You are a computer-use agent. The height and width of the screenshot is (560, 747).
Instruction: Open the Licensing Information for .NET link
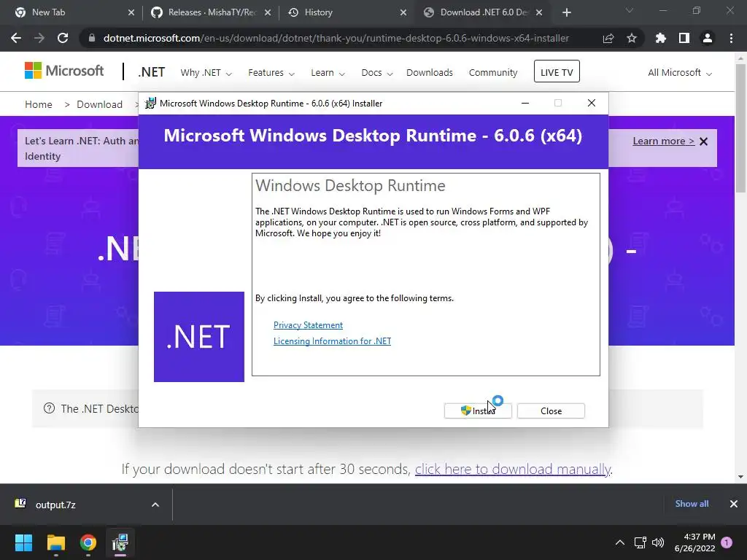[x=332, y=341]
